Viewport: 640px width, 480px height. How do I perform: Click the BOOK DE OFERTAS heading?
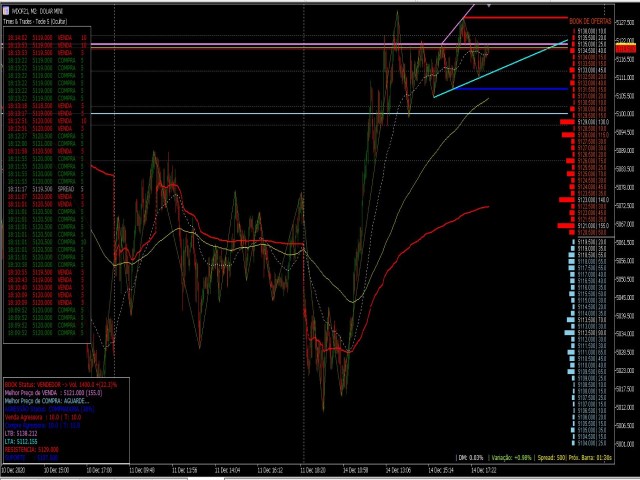(x=590, y=21)
